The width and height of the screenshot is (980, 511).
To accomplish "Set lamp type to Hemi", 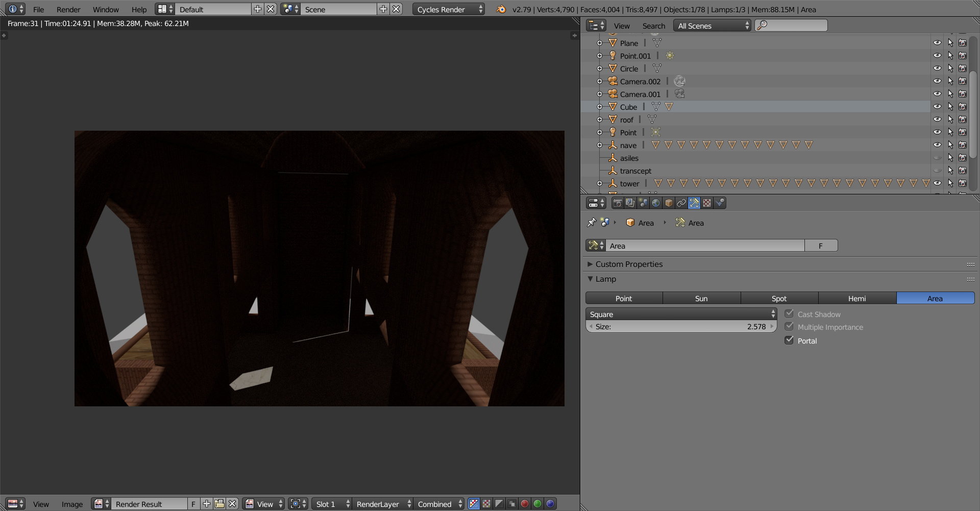I will pyautogui.click(x=857, y=298).
